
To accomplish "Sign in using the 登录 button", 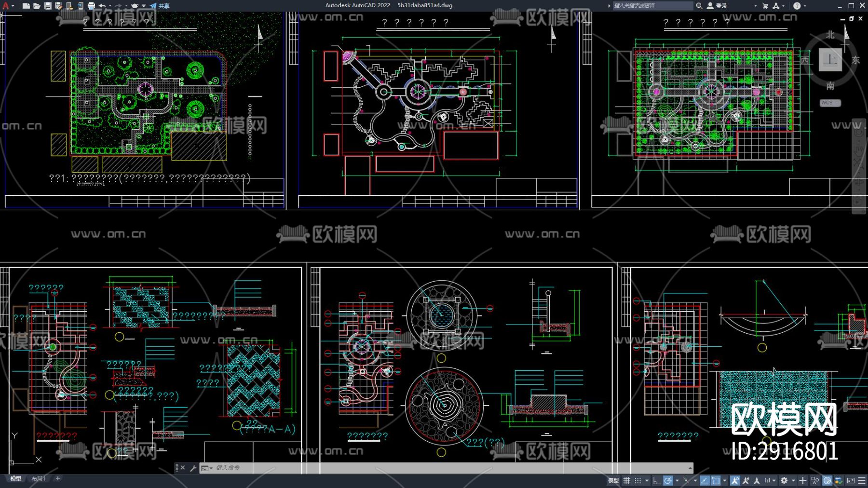I will (x=717, y=6).
